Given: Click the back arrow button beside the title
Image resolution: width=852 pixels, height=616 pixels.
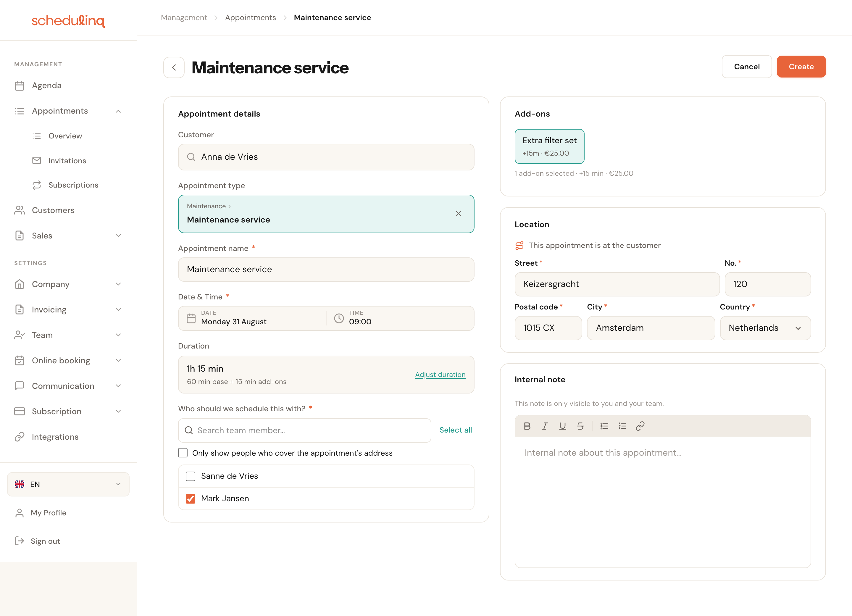Looking at the screenshot, I should point(174,68).
